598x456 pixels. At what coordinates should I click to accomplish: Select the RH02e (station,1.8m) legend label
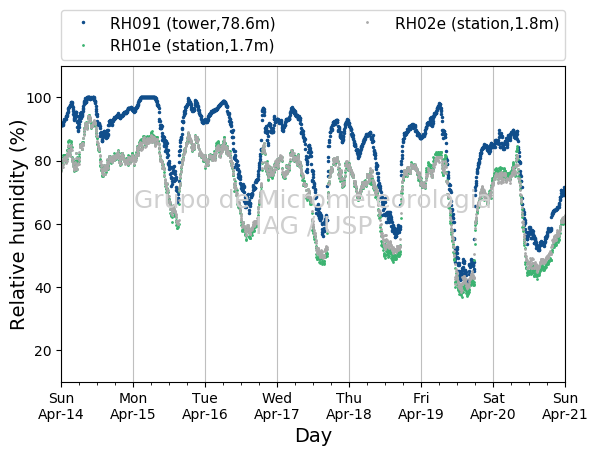477,24
